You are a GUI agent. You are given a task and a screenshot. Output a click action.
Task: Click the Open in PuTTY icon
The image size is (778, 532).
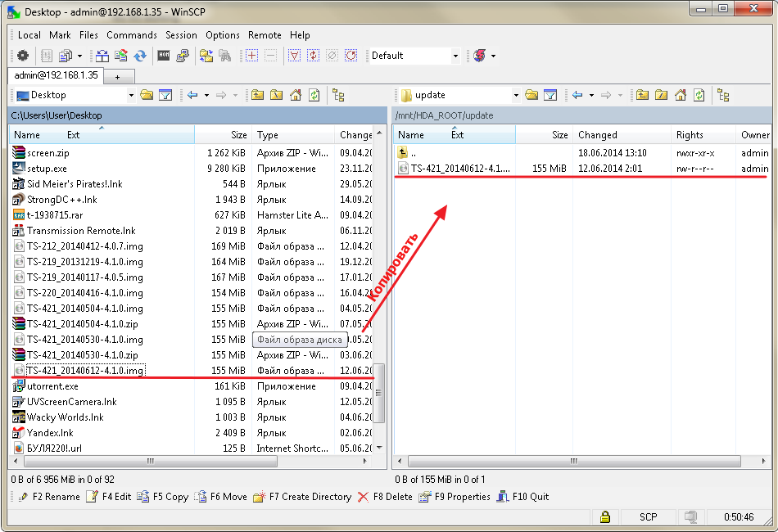click(183, 56)
